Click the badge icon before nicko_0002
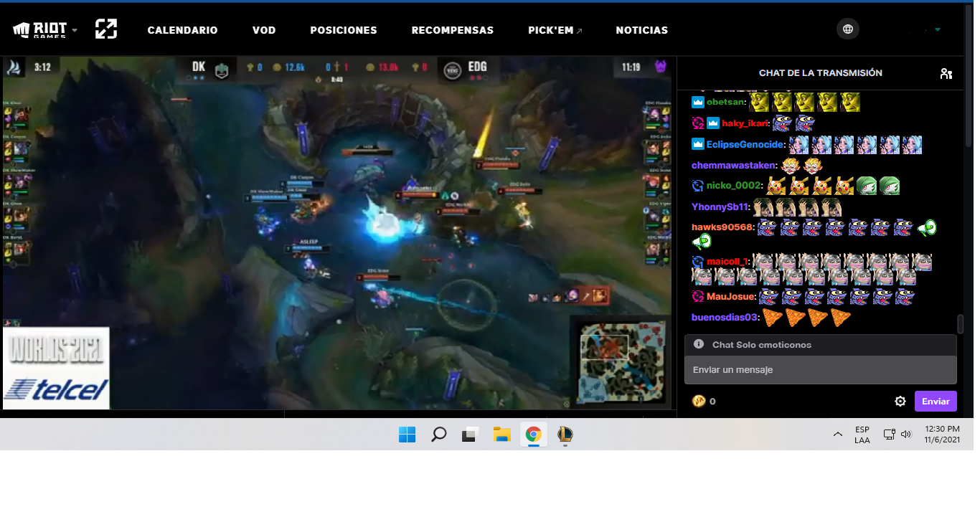The image size is (980, 522). pos(698,186)
